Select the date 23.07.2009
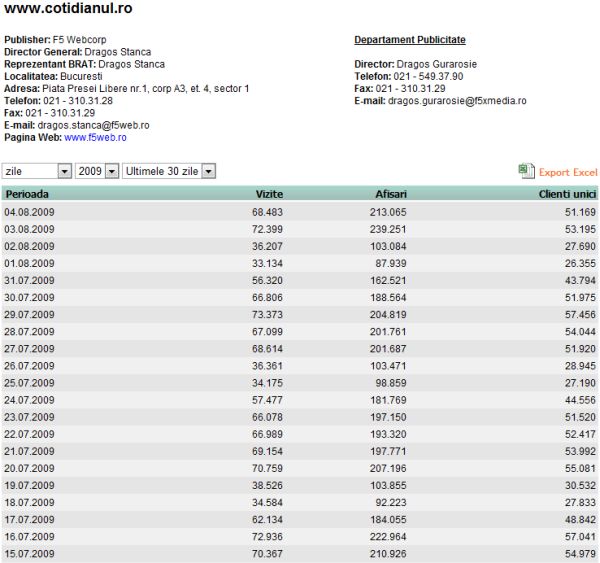The height and width of the screenshot is (563, 600). [x=29, y=417]
